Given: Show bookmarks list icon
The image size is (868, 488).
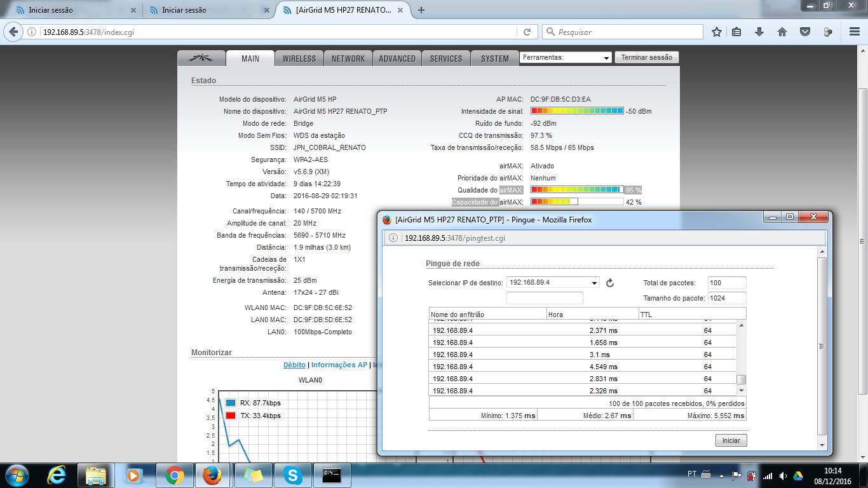Looking at the screenshot, I should coord(737,32).
